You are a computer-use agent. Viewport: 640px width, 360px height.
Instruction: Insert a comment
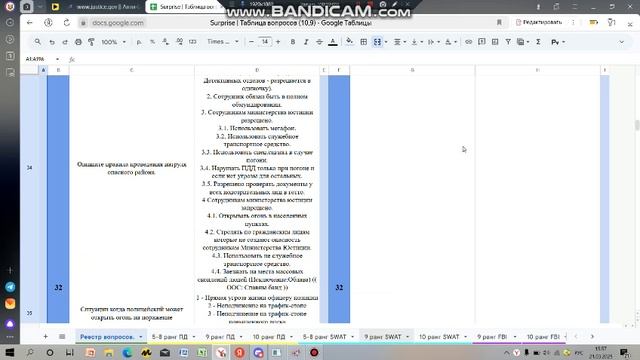coord(482,42)
